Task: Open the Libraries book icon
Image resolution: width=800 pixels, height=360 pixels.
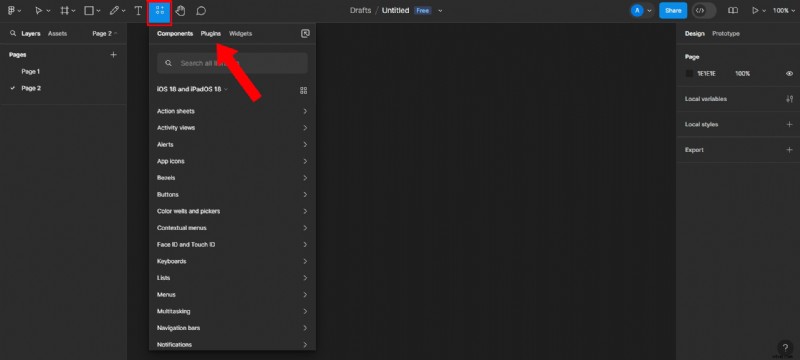Action: (733, 11)
